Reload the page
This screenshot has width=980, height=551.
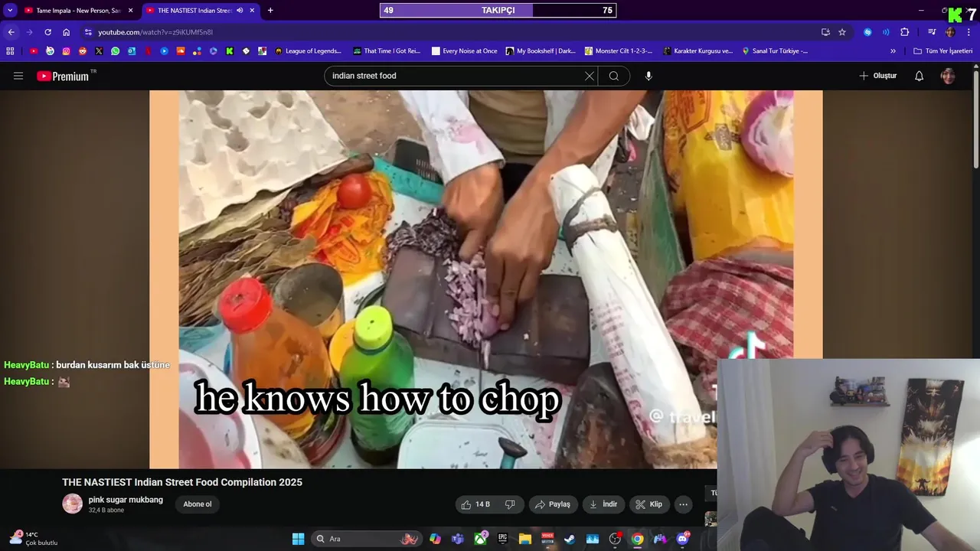(x=47, y=32)
